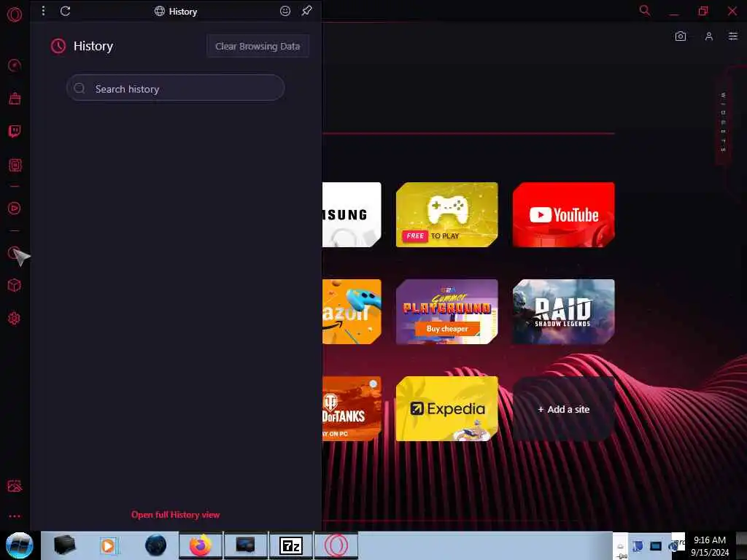
Task: Expand the vertical Widgets tab
Action: coord(723,122)
